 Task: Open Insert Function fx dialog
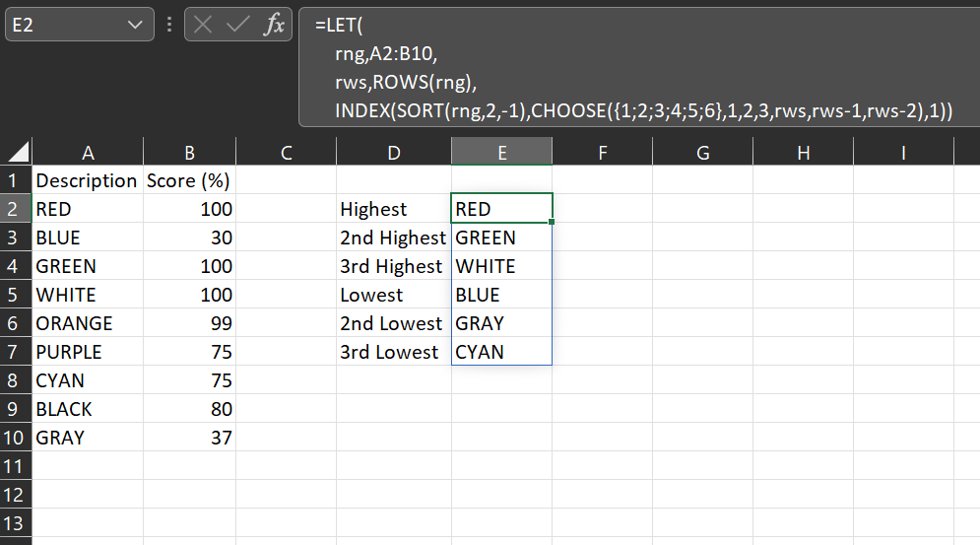(x=275, y=25)
